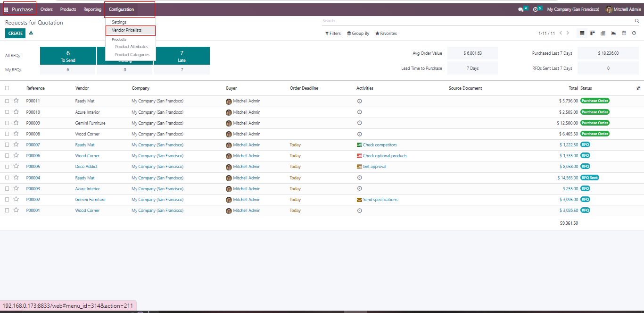Select the checkbox for row P00005
The height and width of the screenshot is (313, 644).
point(7,167)
